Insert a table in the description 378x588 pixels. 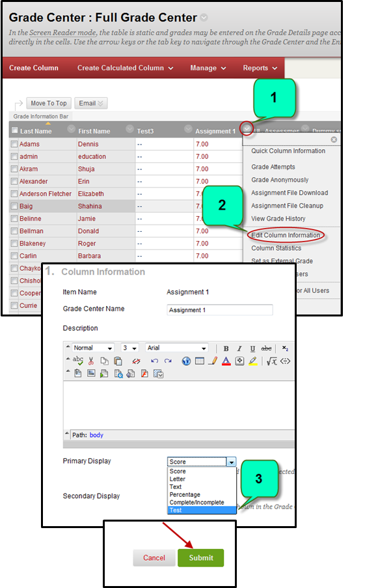tap(200, 361)
